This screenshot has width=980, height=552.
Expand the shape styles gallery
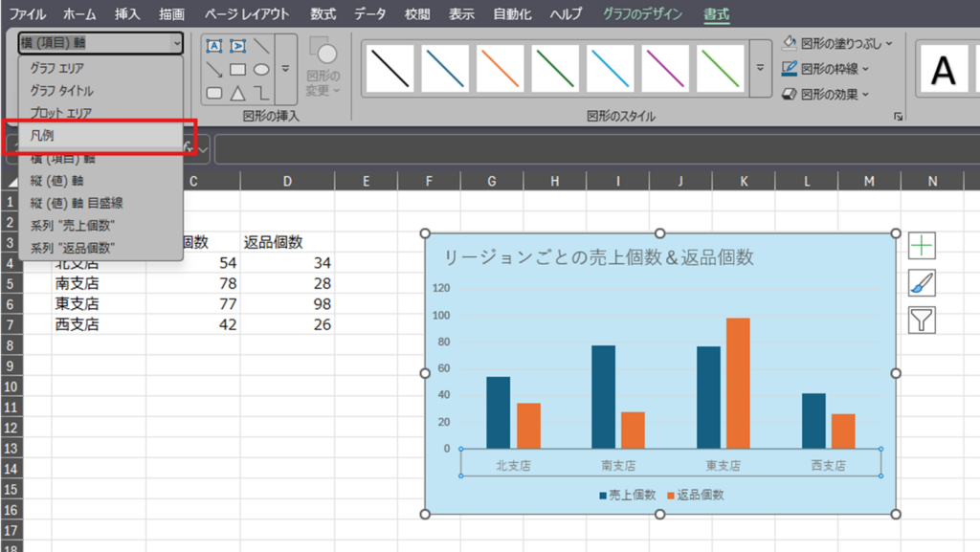[x=760, y=69]
